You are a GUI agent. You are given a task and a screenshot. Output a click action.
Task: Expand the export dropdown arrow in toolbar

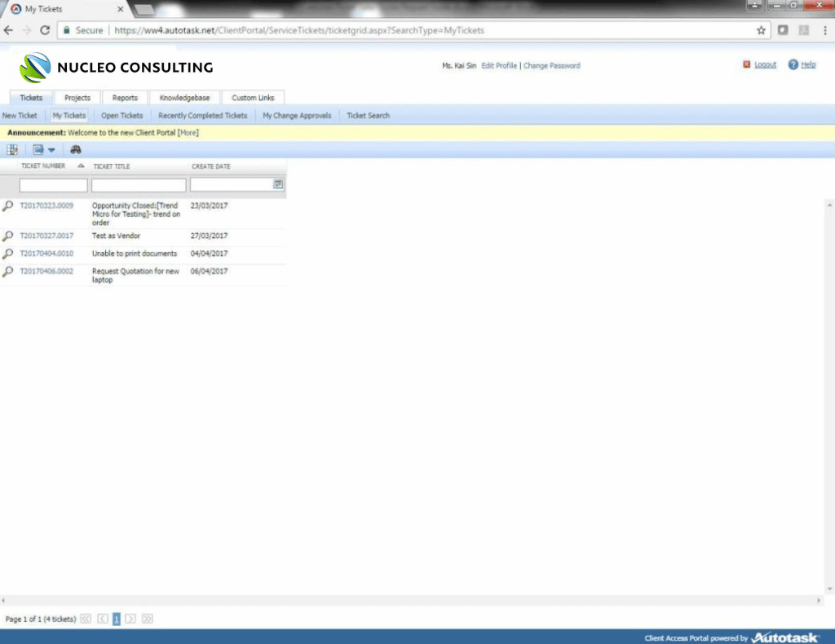[51, 150]
